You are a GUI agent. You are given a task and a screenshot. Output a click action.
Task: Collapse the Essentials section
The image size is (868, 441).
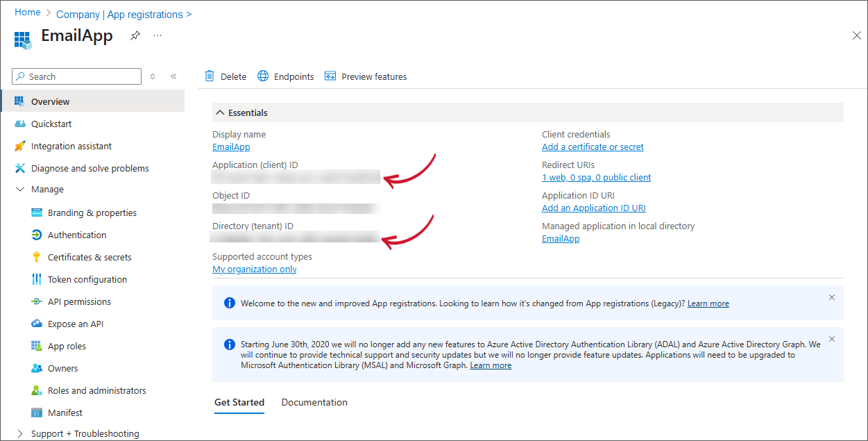(x=220, y=113)
